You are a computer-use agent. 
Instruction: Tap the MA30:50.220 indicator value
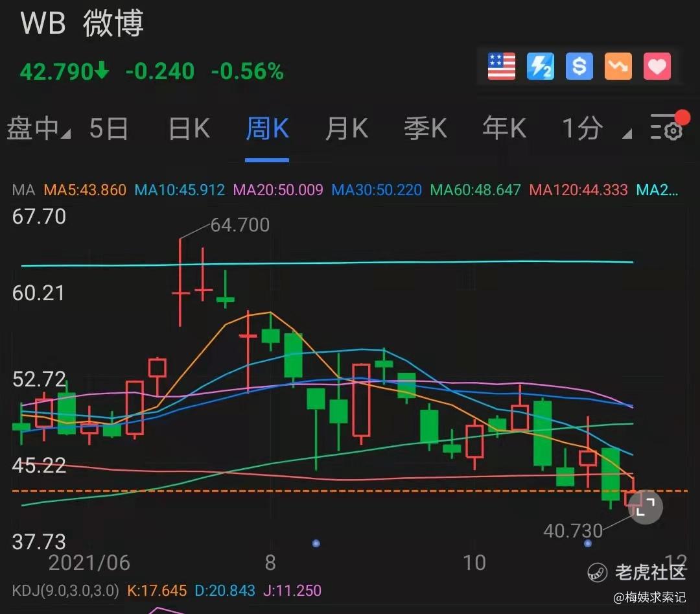point(377,190)
